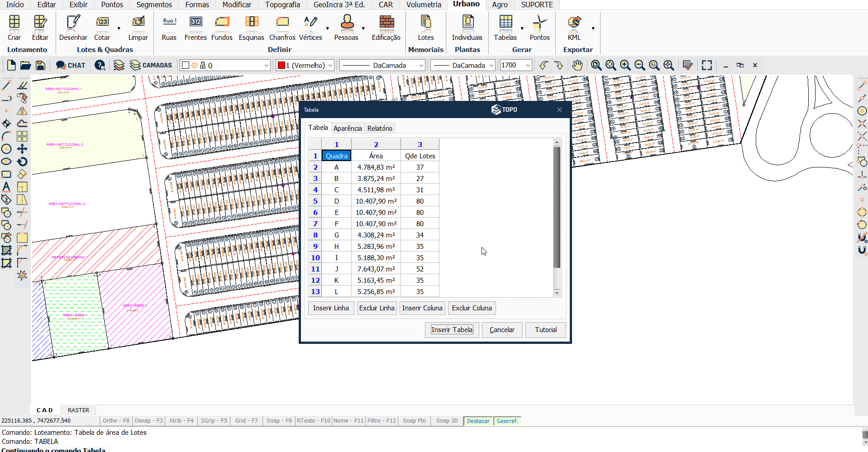Screen dimensions: 868x452
Task: Click the save disk icon
Action: pyautogui.click(x=40, y=65)
